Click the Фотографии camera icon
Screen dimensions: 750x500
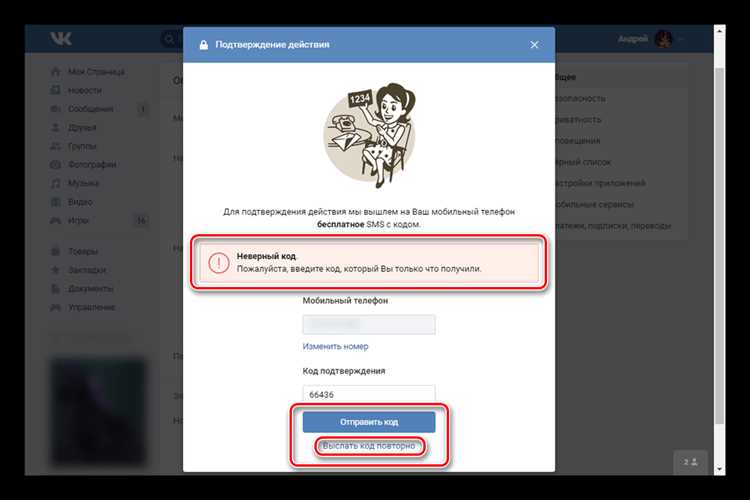click(x=56, y=164)
